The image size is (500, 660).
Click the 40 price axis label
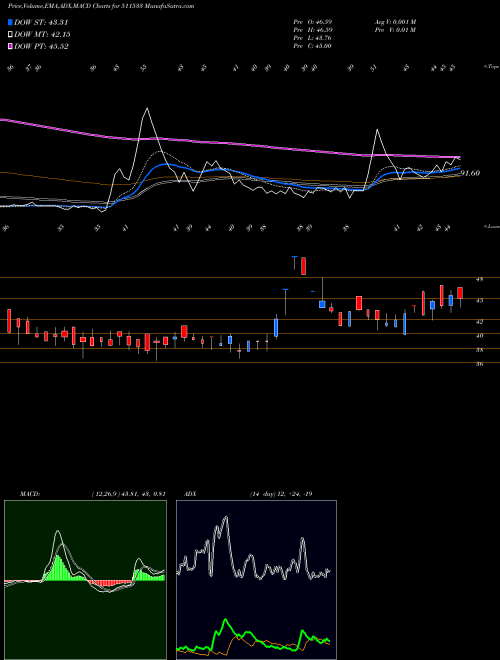(x=479, y=336)
